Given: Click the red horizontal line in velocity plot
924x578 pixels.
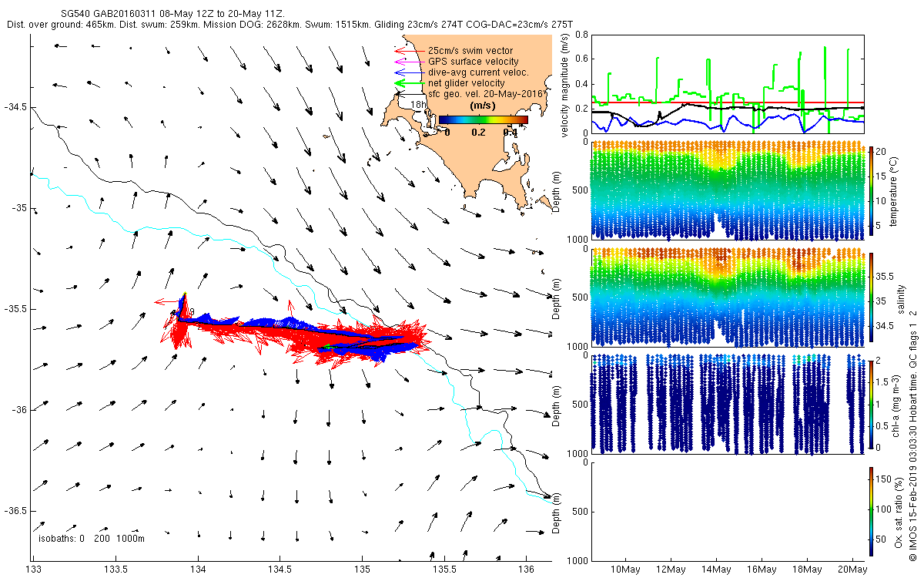Looking at the screenshot, I should pos(728,102).
